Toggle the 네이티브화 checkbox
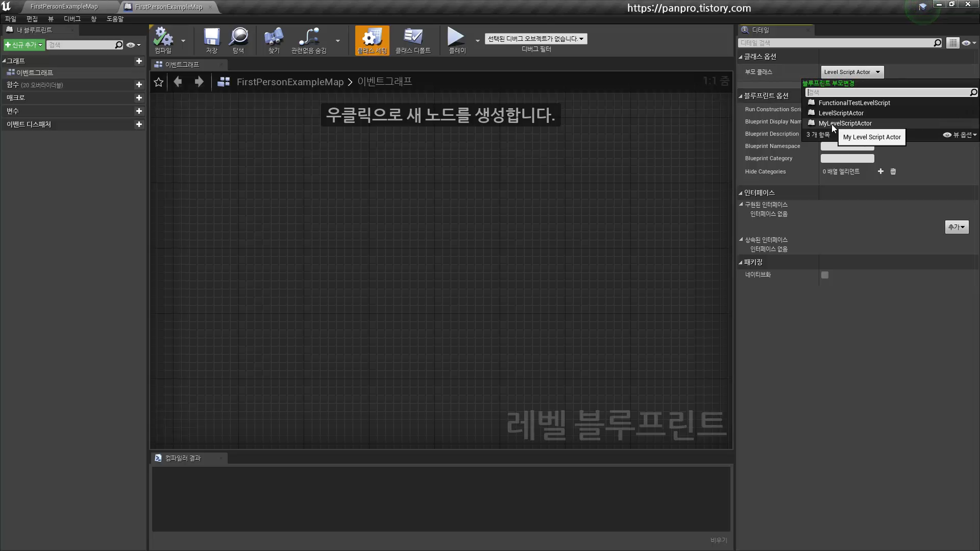 point(825,275)
